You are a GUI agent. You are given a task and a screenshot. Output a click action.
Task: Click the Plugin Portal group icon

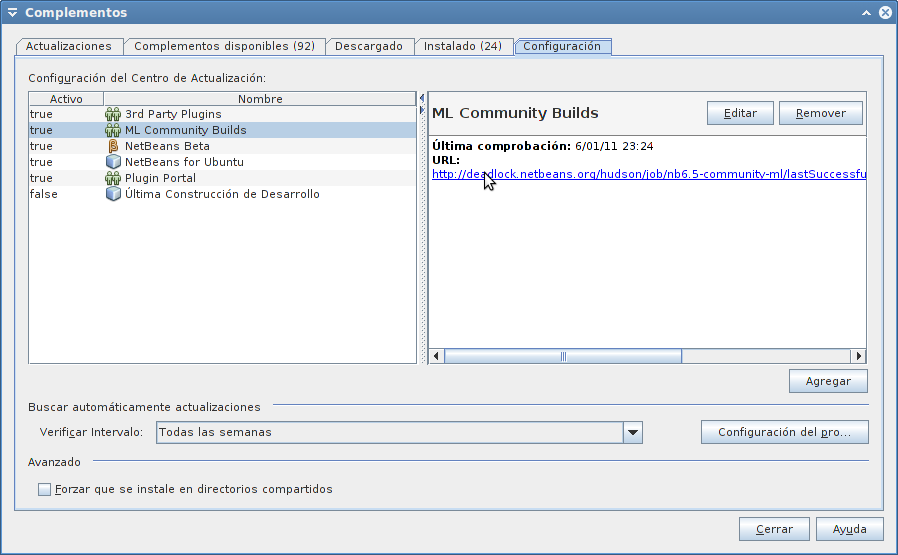coord(113,178)
